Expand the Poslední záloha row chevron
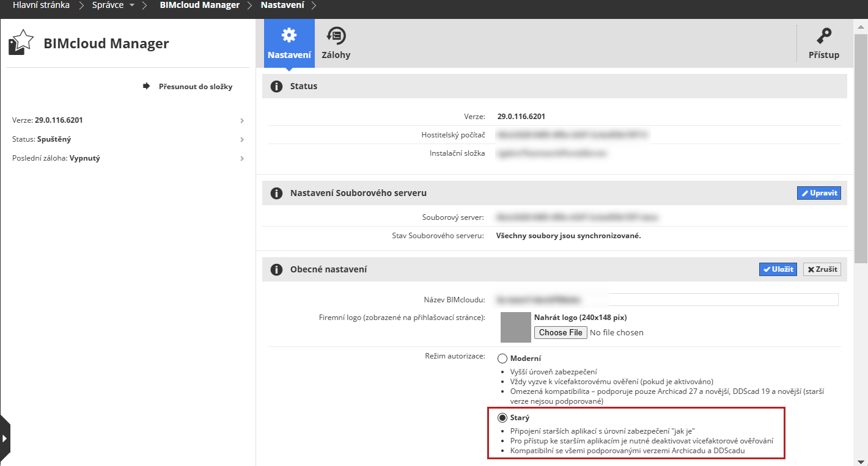The image size is (868, 466). pyautogui.click(x=242, y=159)
